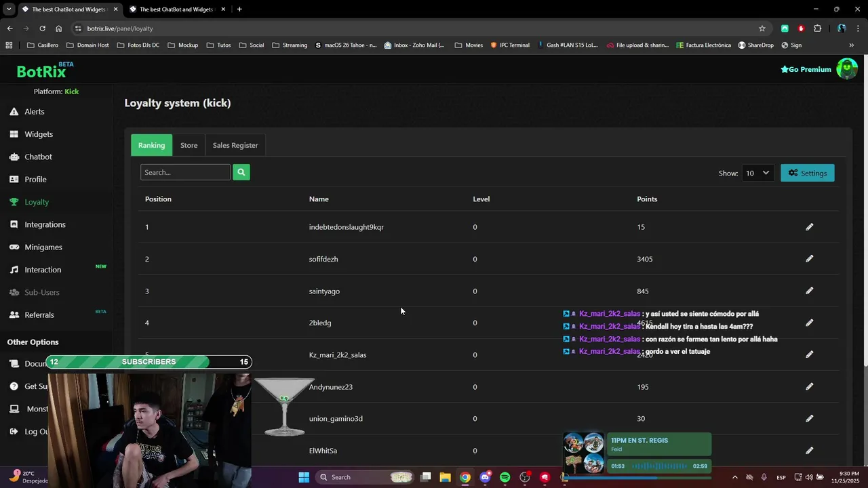
Task: Click Go Premium link
Action: [x=806, y=69]
